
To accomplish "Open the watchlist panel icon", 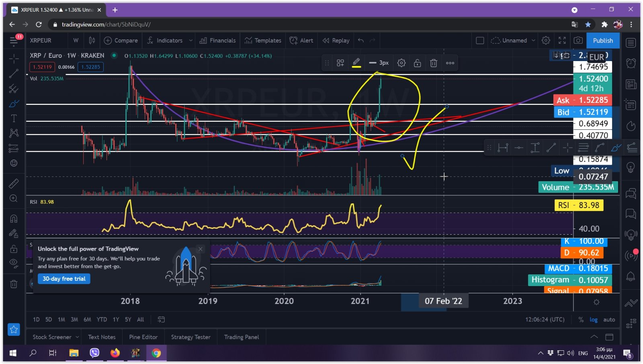I will pyautogui.click(x=631, y=42).
